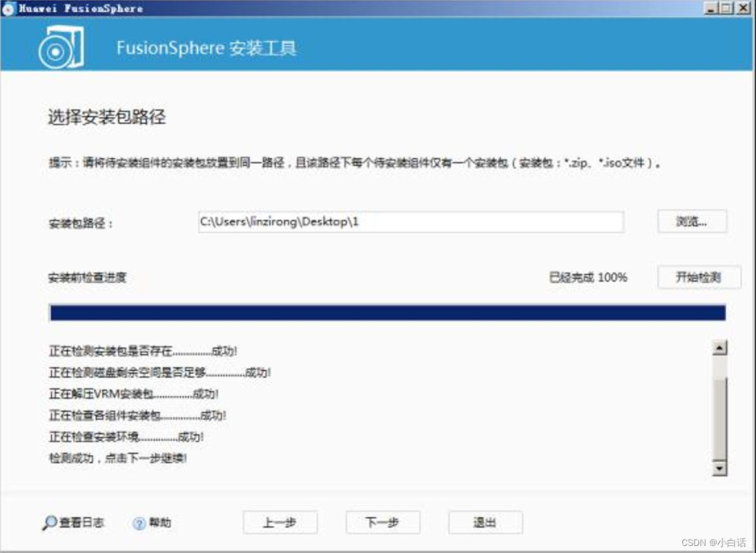756x553 pixels.
Task: Click the 正在检查各组件安装包 log line
Action: [x=137, y=415]
